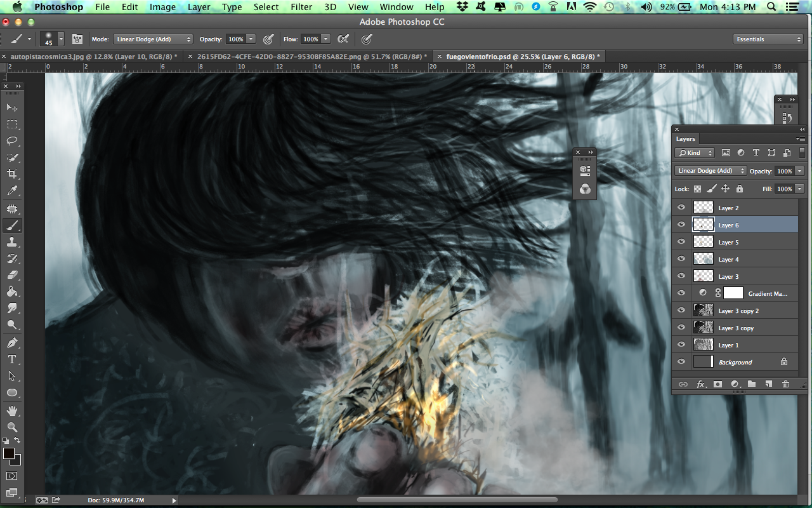Open Spotlight search in menu bar

tap(771, 7)
